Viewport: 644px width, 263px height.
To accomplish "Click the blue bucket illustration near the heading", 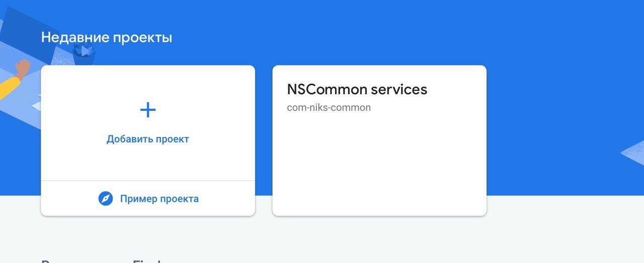I will click(x=83, y=54).
